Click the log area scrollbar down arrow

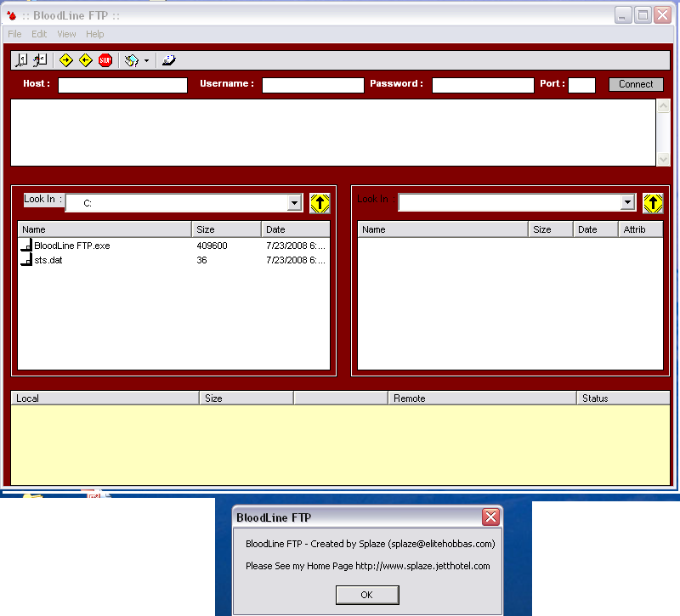point(663,159)
